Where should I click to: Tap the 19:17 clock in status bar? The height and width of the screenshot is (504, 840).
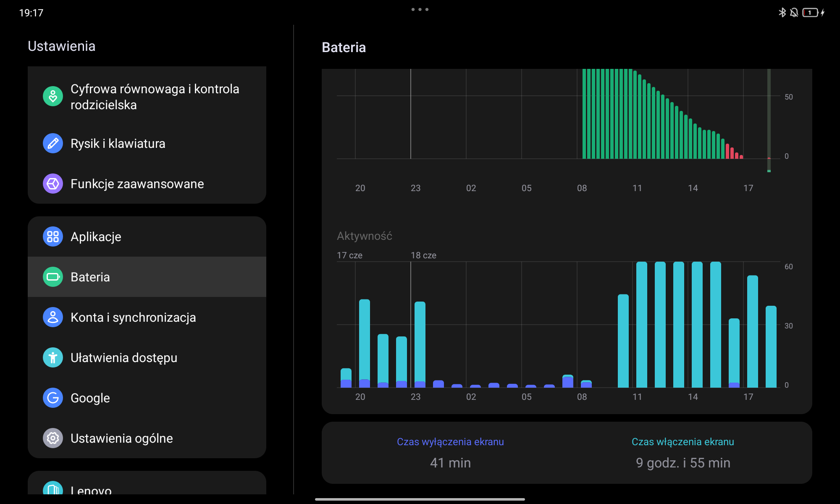pyautogui.click(x=31, y=13)
